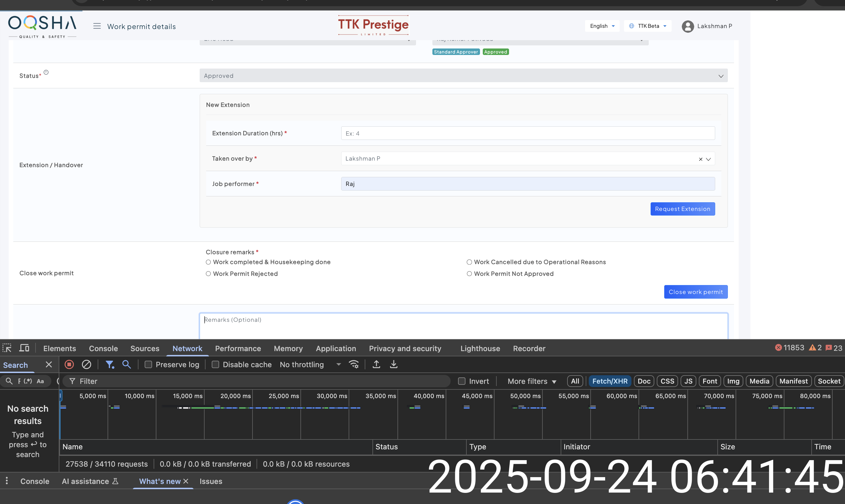Viewport: 845px width, 504px height.
Task: Click the Request Extension button
Action: [682, 209]
